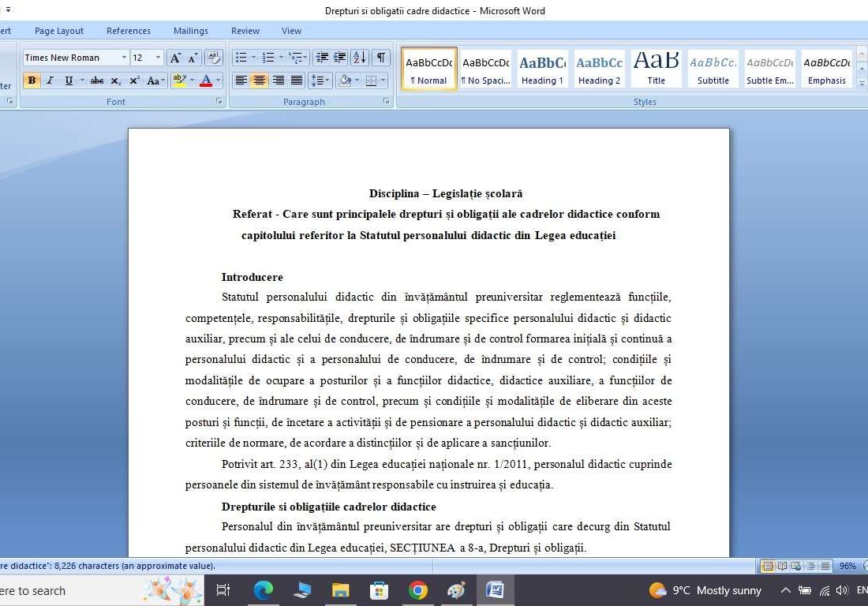Switch to the Review ribbon tab
The width and height of the screenshot is (868, 606).
click(245, 31)
